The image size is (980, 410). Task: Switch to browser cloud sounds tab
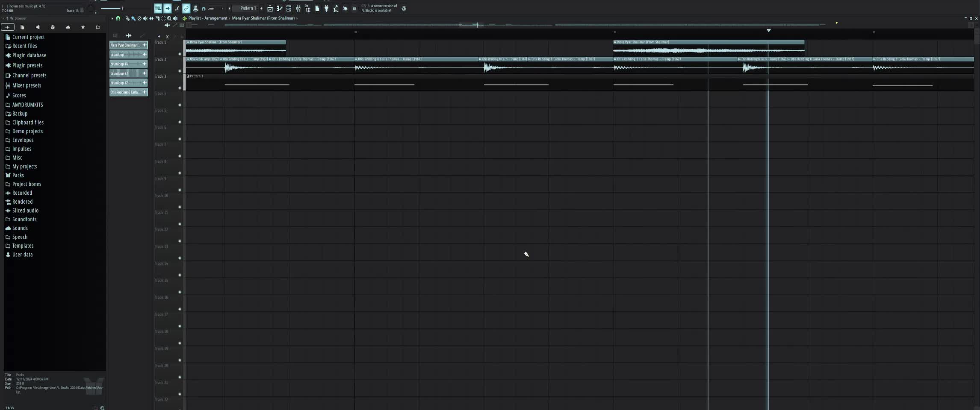[x=68, y=27]
